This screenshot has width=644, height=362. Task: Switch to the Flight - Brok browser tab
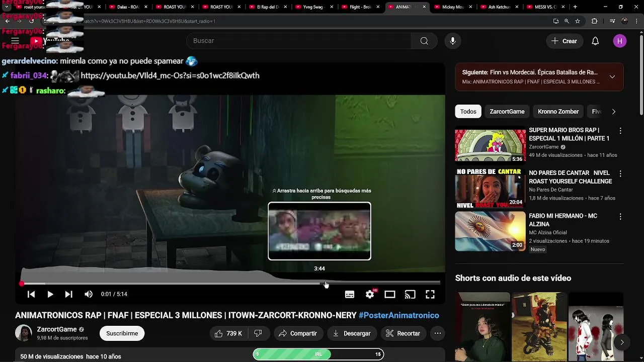(360, 7)
